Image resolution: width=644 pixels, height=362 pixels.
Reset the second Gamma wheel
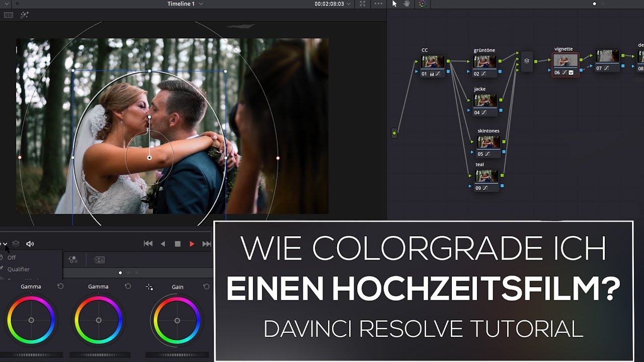pyautogui.click(x=128, y=287)
